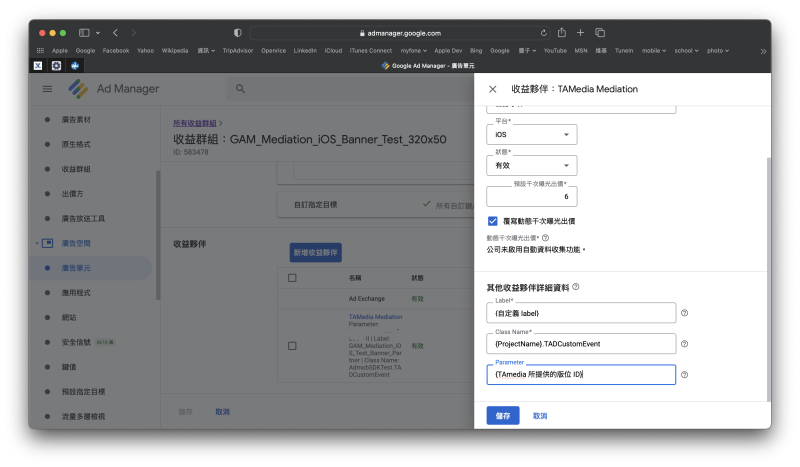Image resolution: width=800 pixels, height=467 pixels.
Task: Open the 資訊 bookmarks folder
Action: pos(206,51)
